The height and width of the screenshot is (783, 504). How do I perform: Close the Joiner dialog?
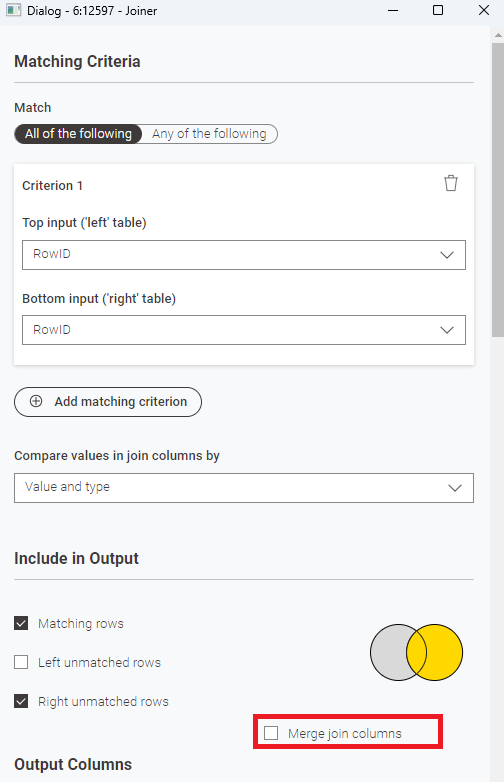point(484,10)
